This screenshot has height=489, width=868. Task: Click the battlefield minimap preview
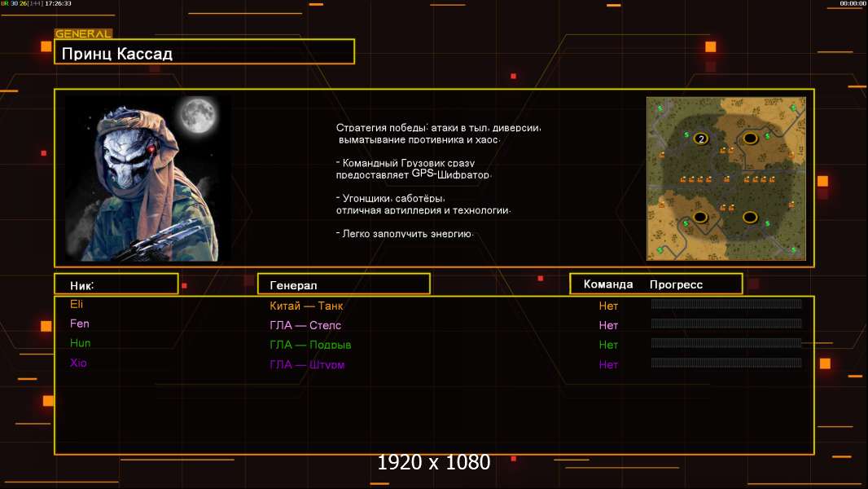pos(726,178)
